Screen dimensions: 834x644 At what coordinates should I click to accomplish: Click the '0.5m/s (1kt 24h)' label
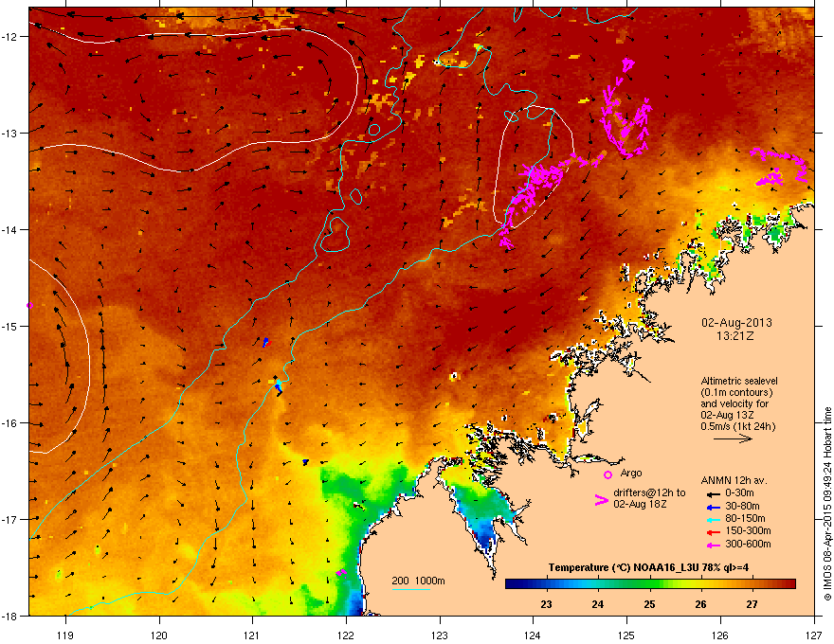click(x=737, y=427)
